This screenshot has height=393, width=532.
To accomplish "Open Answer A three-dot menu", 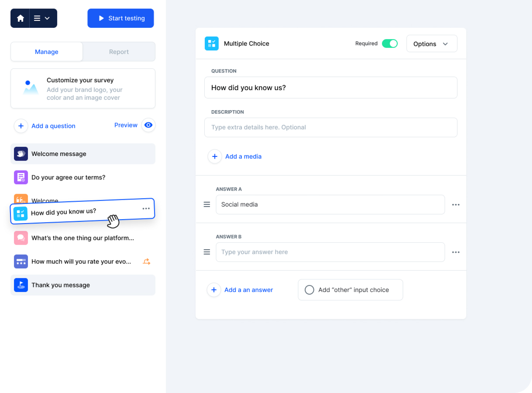I will click(456, 205).
